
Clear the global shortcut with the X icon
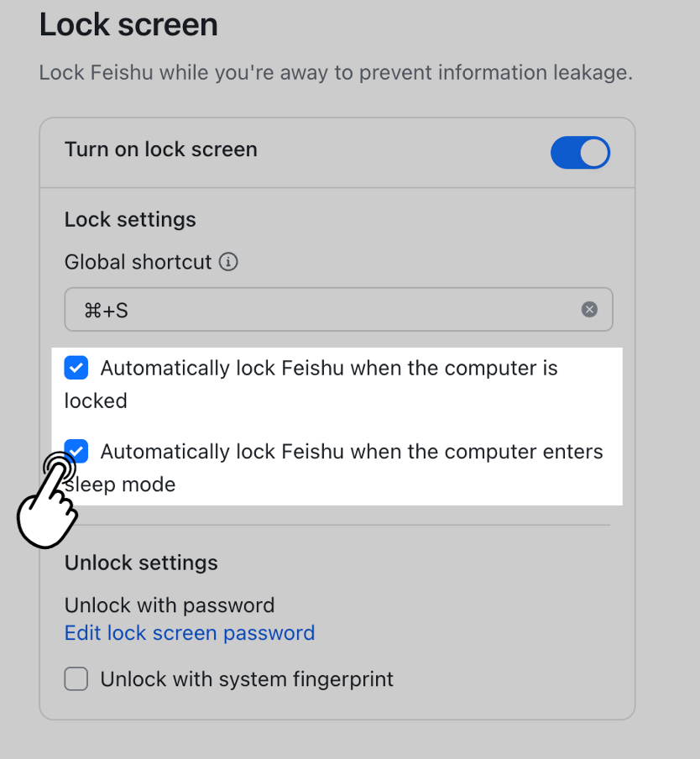pos(590,310)
